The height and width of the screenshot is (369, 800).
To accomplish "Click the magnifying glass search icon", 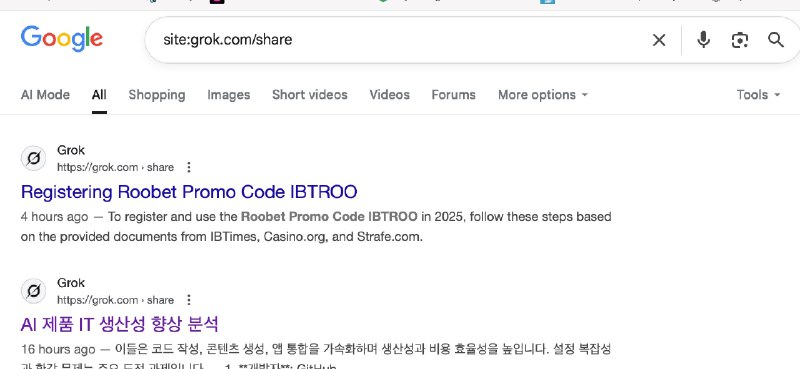I will tap(776, 40).
